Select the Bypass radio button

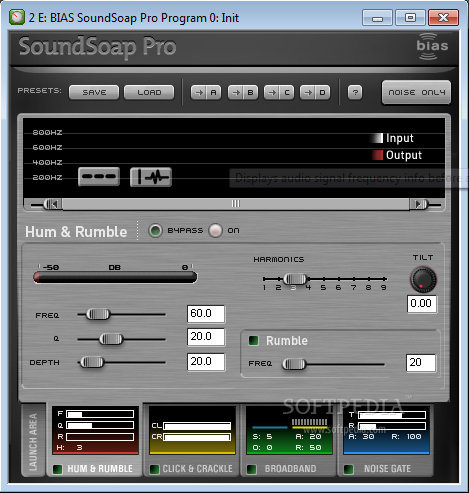(x=155, y=230)
